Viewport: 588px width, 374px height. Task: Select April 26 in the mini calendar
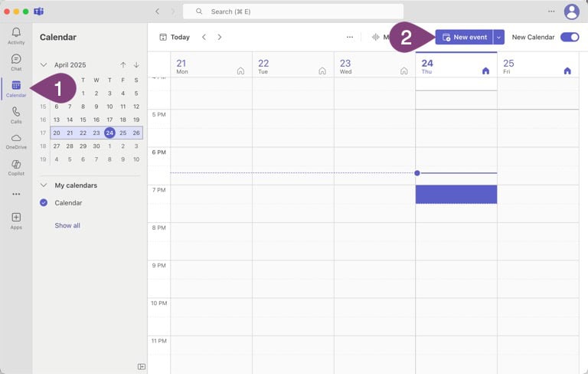point(136,133)
